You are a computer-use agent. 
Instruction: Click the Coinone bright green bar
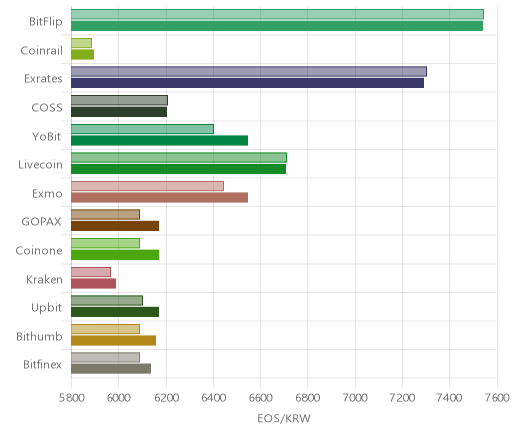[115, 255]
